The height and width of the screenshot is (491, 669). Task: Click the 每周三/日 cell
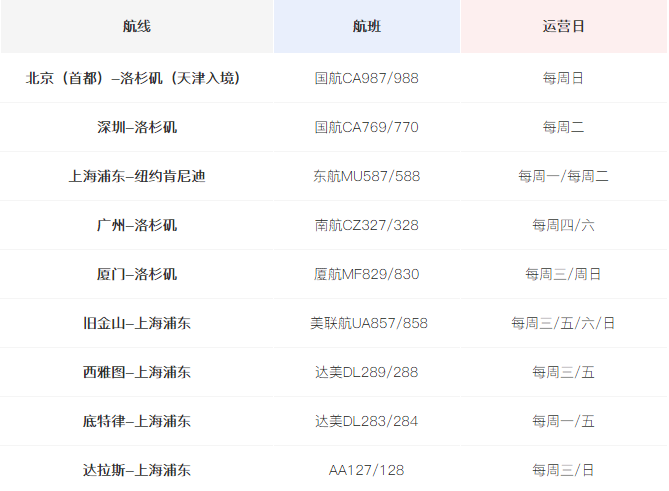pyautogui.click(x=563, y=471)
